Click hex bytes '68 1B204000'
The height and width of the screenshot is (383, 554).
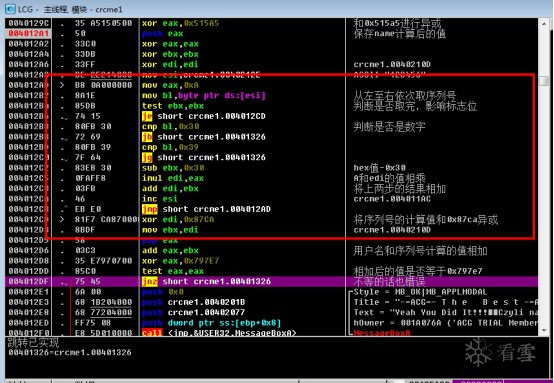(x=104, y=302)
